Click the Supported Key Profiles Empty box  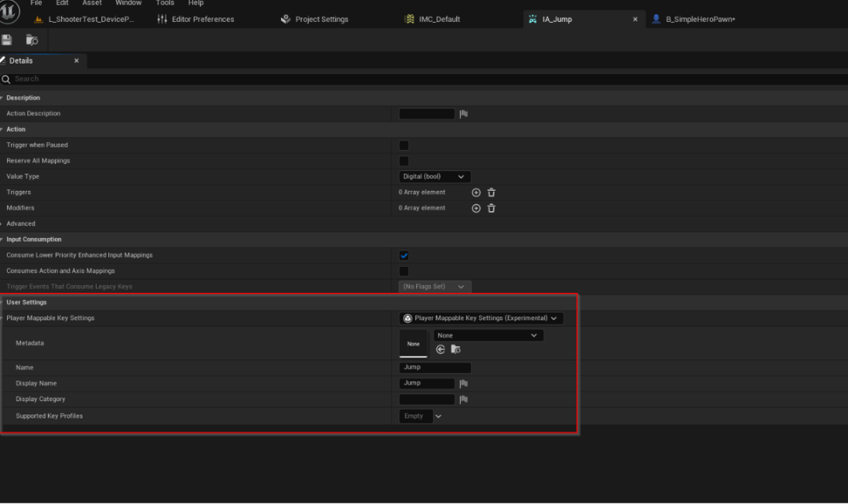415,416
